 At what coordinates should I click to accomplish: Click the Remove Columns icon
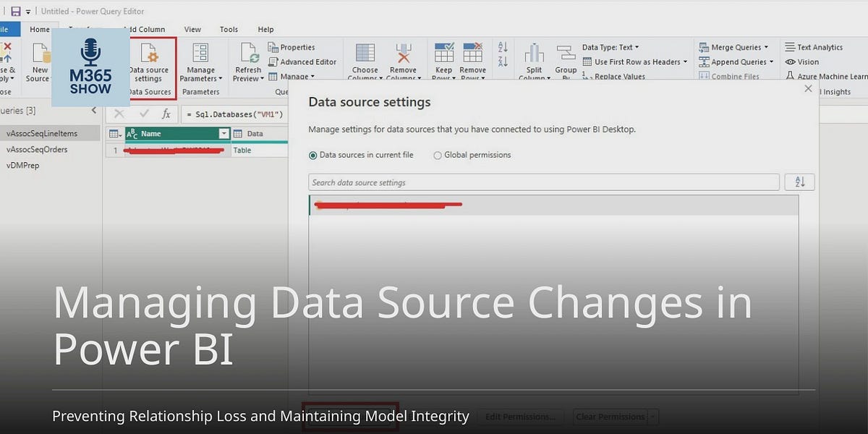[x=403, y=54]
